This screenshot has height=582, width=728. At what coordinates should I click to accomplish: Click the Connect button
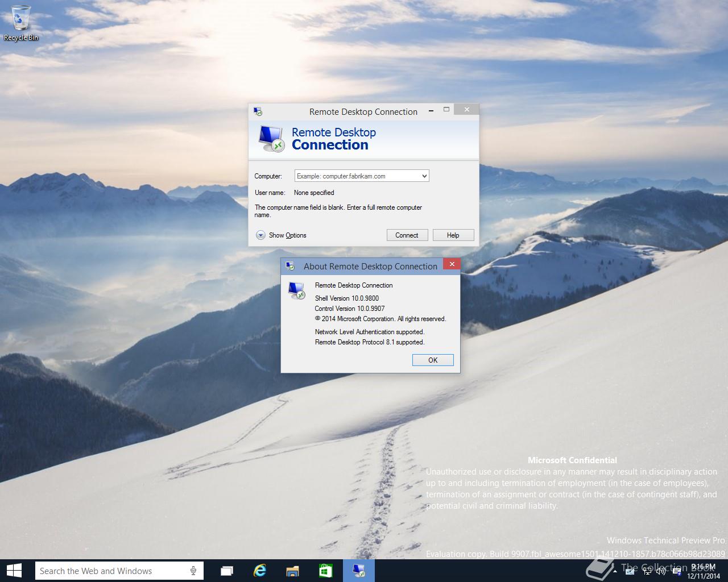pos(407,235)
